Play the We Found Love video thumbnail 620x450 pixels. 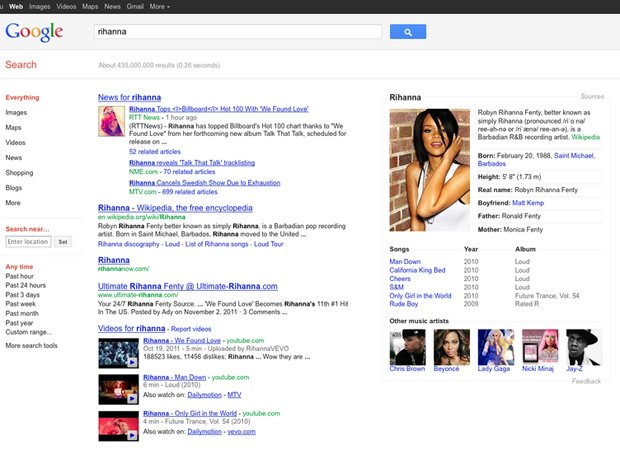(x=118, y=352)
